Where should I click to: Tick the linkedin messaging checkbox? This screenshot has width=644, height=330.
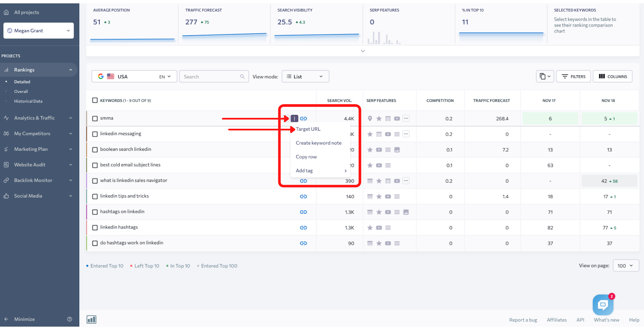pyautogui.click(x=95, y=134)
